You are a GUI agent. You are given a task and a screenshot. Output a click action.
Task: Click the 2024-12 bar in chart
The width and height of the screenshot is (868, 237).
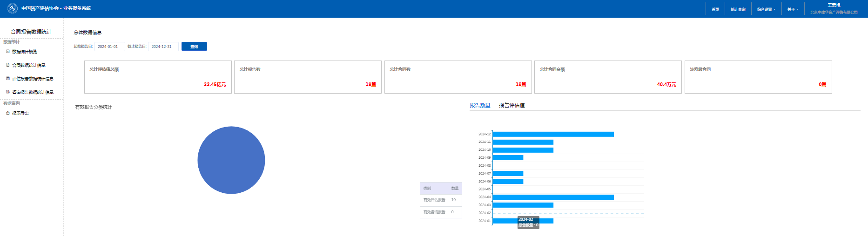pos(553,134)
